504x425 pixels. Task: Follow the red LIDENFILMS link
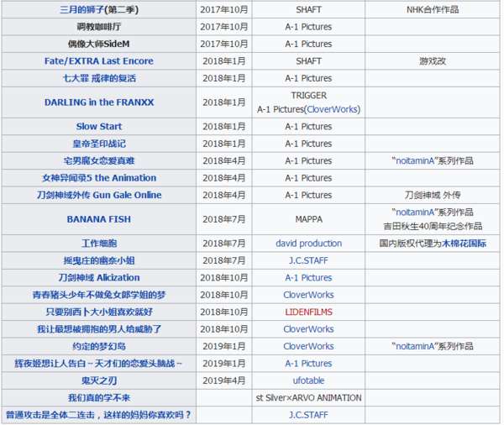point(308,312)
